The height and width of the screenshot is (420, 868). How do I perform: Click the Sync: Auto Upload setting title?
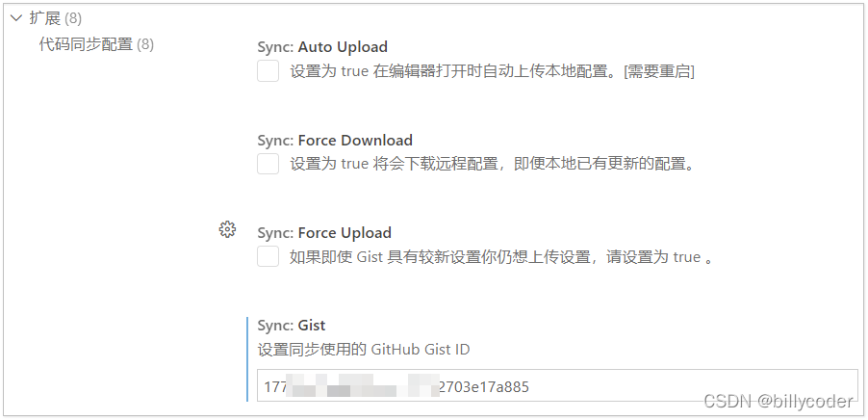tap(322, 46)
